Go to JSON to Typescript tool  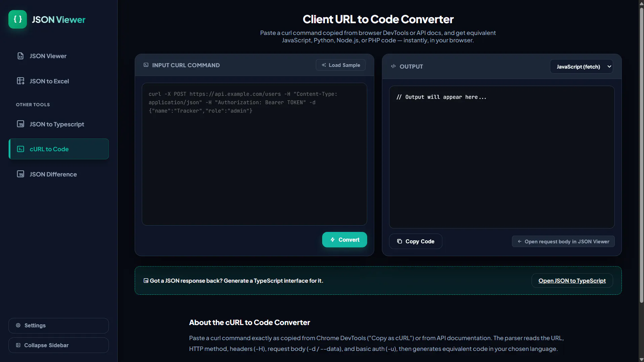click(x=58, y=124)
